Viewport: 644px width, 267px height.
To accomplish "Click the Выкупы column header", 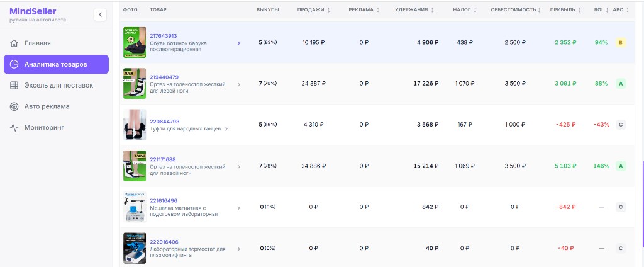I will (x=268, y=10).
